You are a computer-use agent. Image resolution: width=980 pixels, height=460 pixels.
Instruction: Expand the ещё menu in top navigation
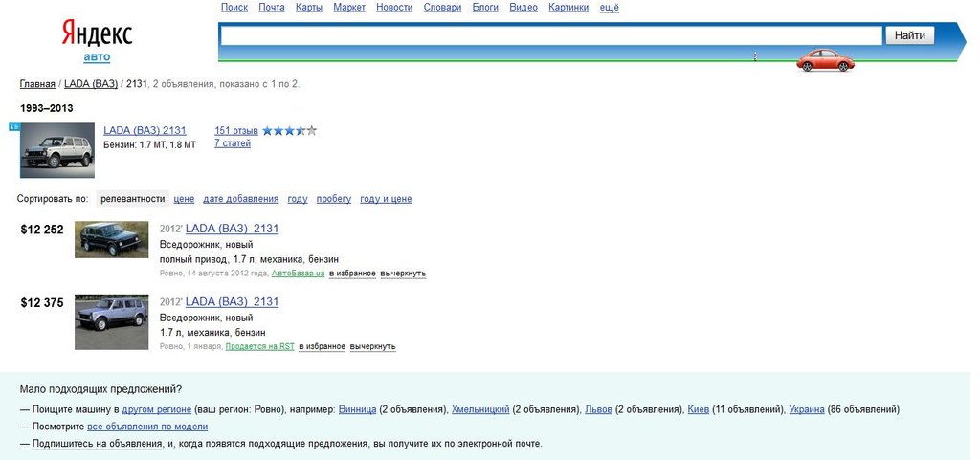[610, 8]
